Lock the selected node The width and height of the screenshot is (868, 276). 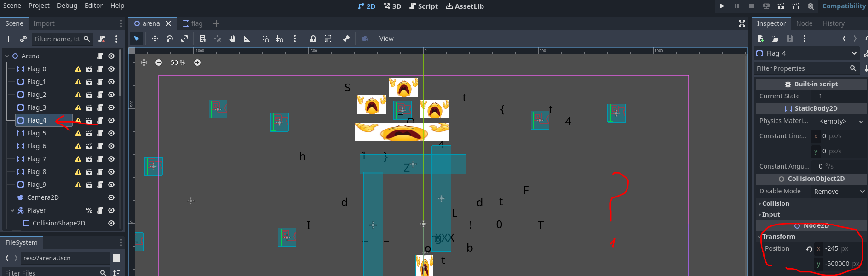[313, 39]
